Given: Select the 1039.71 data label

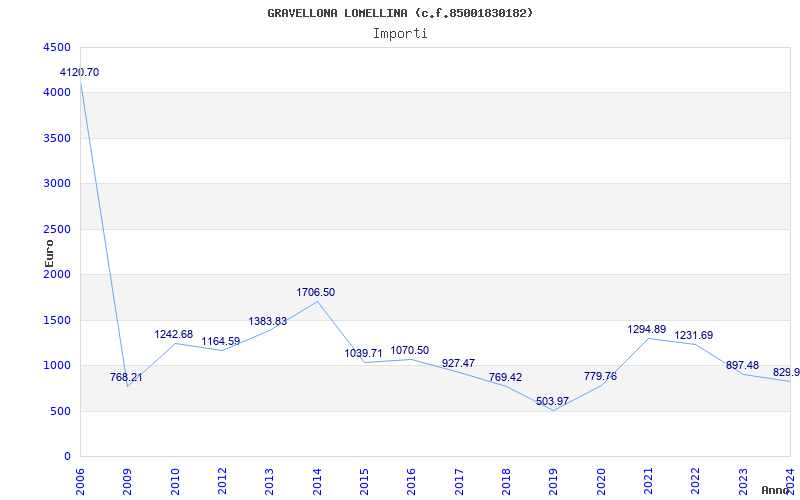Looking at the screenshot, I should coord(363,354).
